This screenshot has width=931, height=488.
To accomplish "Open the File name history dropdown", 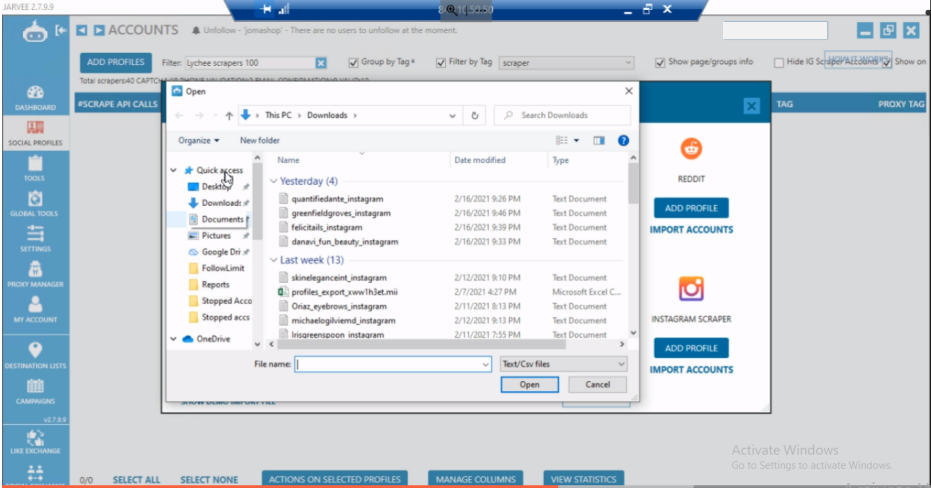I will click(x=486, y=365).
